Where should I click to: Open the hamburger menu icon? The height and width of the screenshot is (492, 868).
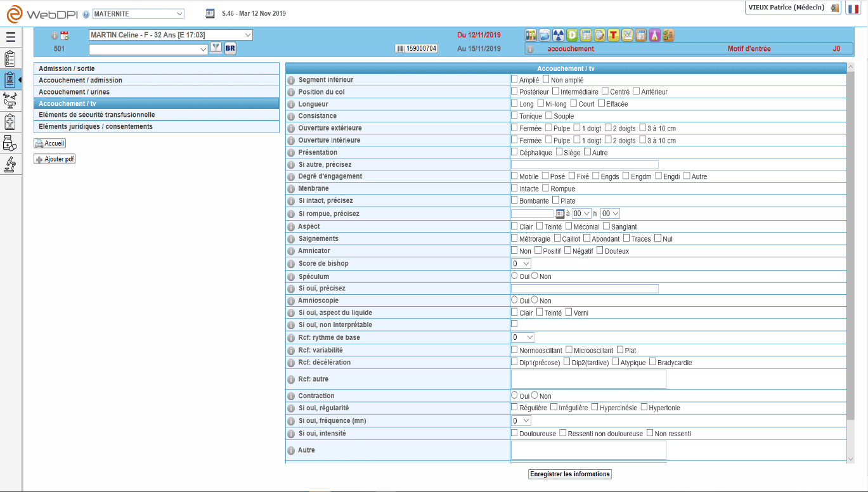(10, 37)
